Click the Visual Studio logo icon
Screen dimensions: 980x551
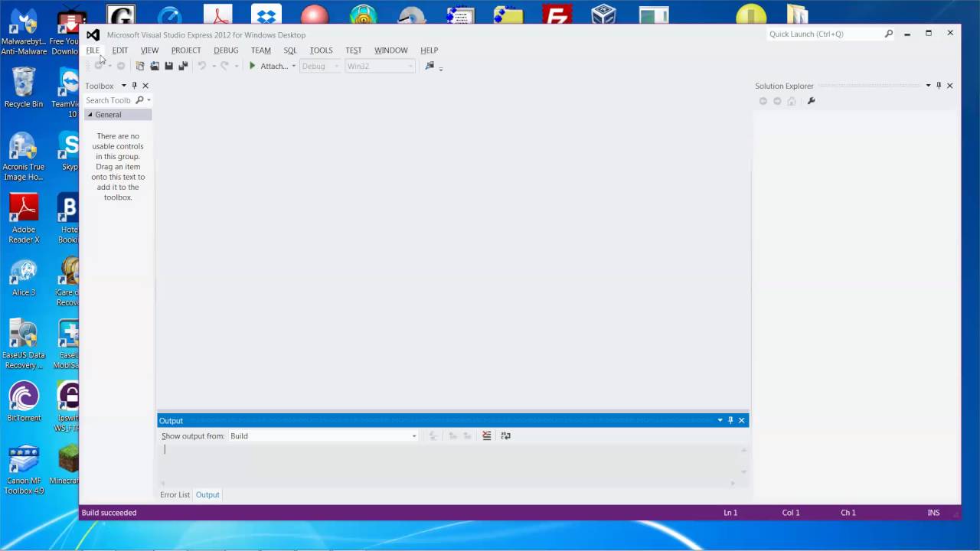[x=93, y=34]
